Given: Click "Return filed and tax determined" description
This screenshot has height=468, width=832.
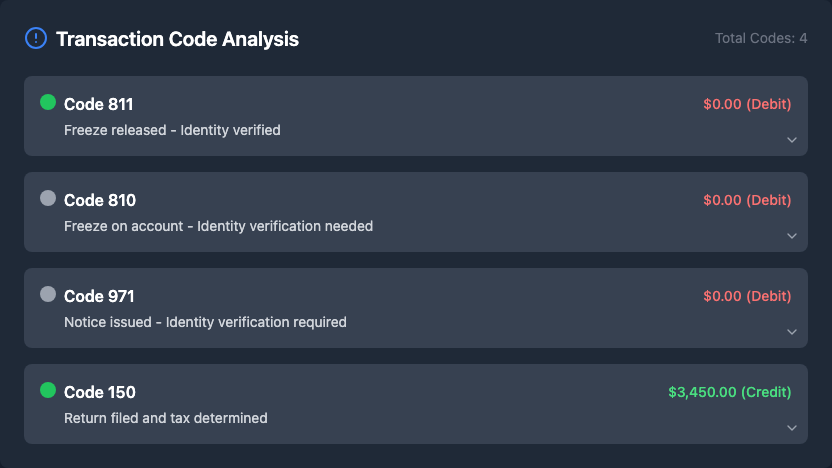Looking at the screenshot, I should tap(166, 418).
